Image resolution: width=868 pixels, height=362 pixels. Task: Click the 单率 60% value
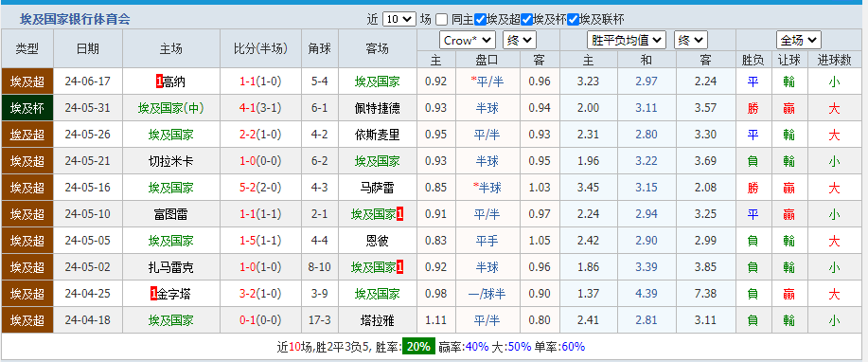573,347
